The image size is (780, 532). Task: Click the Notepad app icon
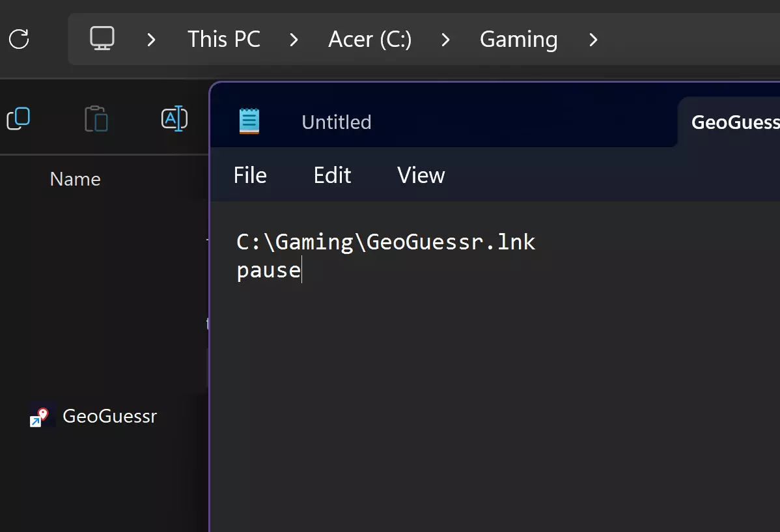(249, 122)
